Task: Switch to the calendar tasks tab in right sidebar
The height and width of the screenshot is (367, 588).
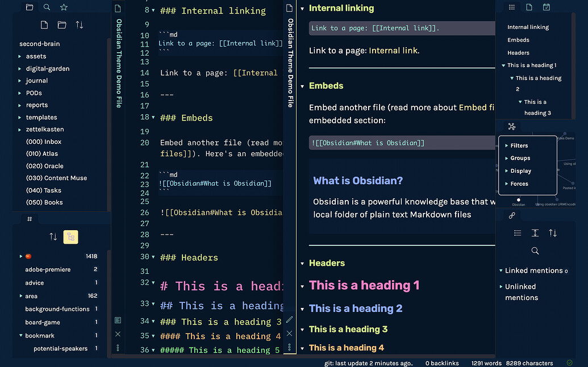Action: 547,6
